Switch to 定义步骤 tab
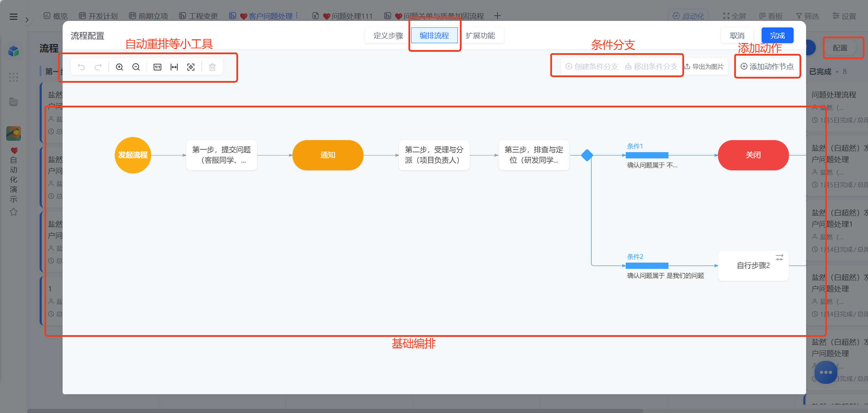This screenshot has width=868, height=413. coord(388,35)
